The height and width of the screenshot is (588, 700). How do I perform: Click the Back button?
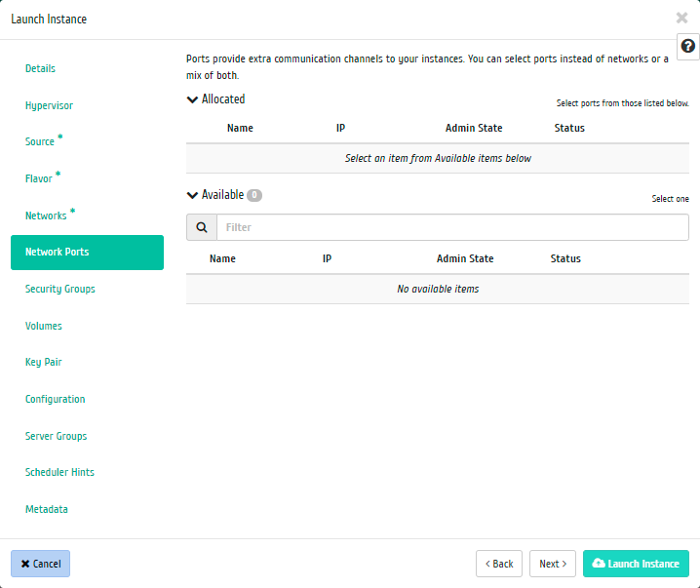[x=498, y=564]
